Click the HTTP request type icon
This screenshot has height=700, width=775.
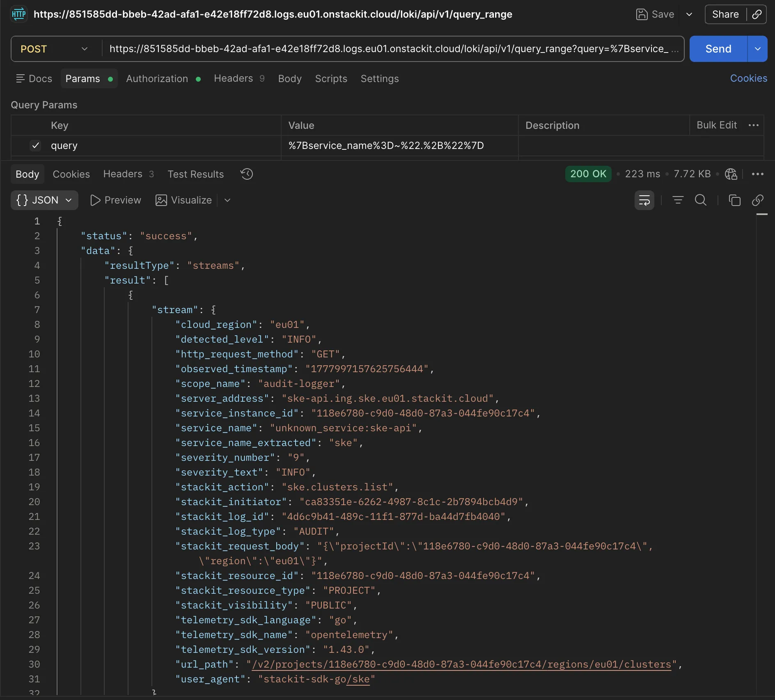(18, 14)
